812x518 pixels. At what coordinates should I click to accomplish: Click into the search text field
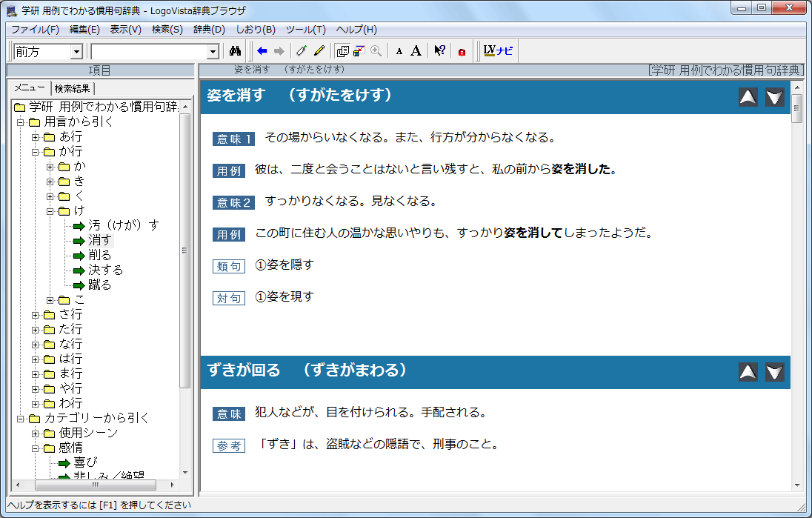149,52
